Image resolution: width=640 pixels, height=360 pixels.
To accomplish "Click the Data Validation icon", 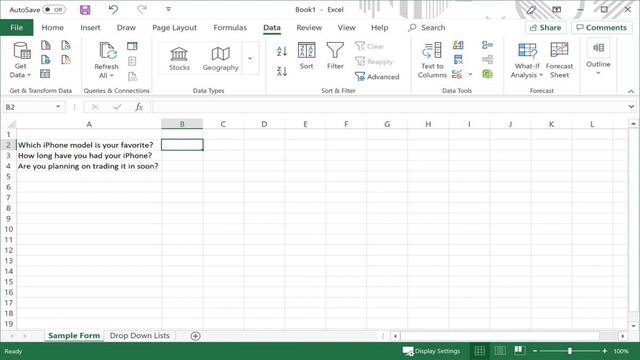I will click(x=457, y=74).
